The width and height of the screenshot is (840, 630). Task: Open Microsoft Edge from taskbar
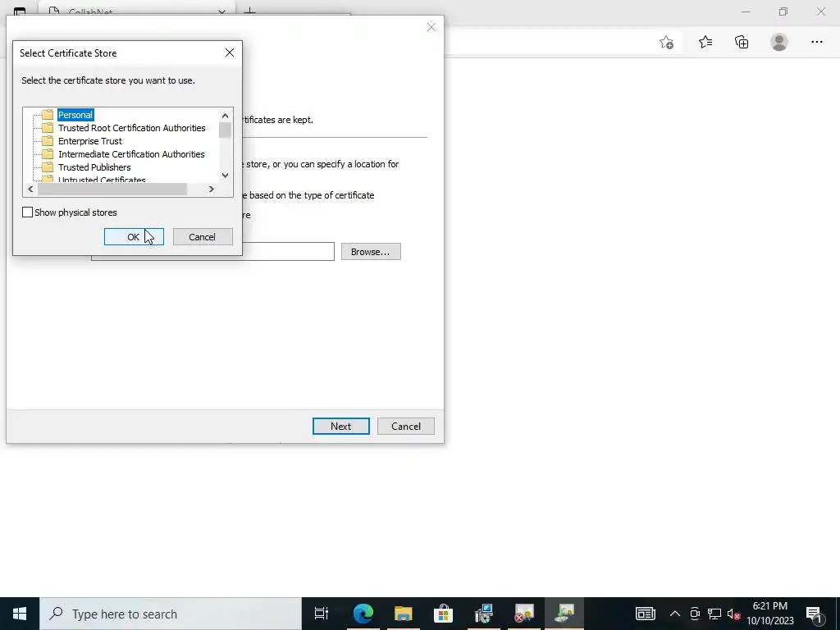pos(363,614)
